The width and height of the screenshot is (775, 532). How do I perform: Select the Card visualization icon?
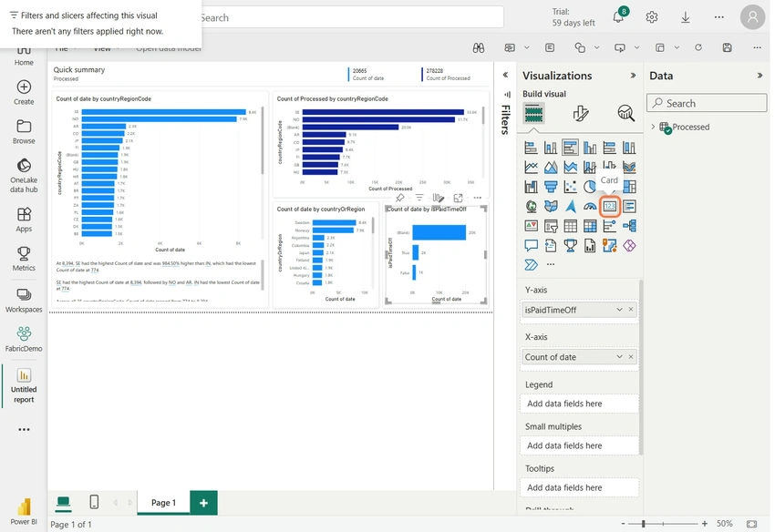coord(609,207)
